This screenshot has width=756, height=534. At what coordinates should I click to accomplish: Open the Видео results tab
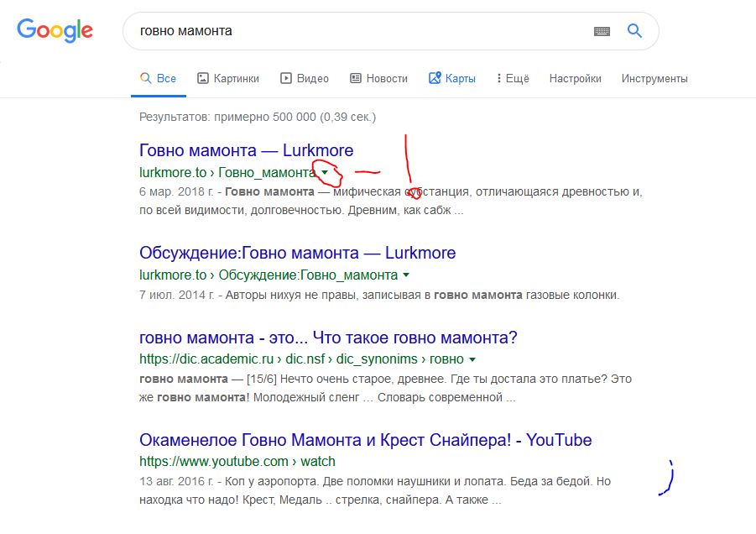pyautogui.click(x=304, y=78)
